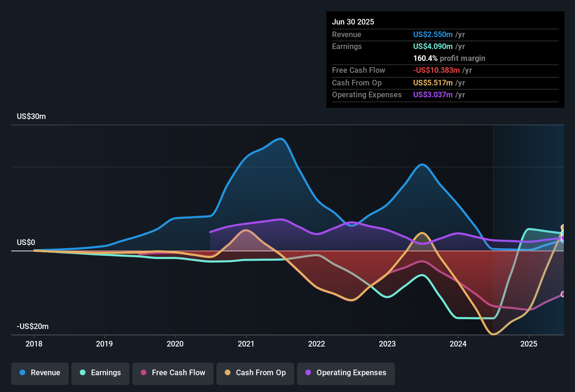575x392 pixels.
Task: Click the orange Cash From Op dot icon
Action: [228, 373]
